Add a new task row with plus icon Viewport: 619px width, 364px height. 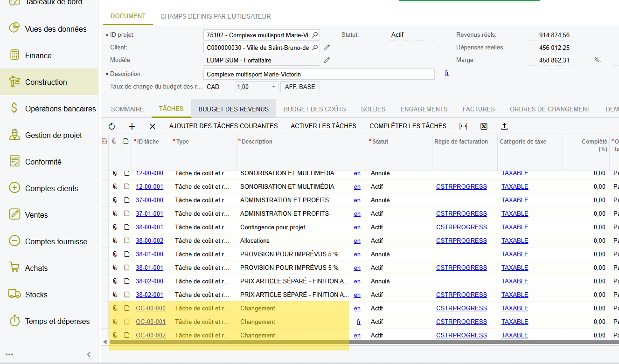(132, 126)
